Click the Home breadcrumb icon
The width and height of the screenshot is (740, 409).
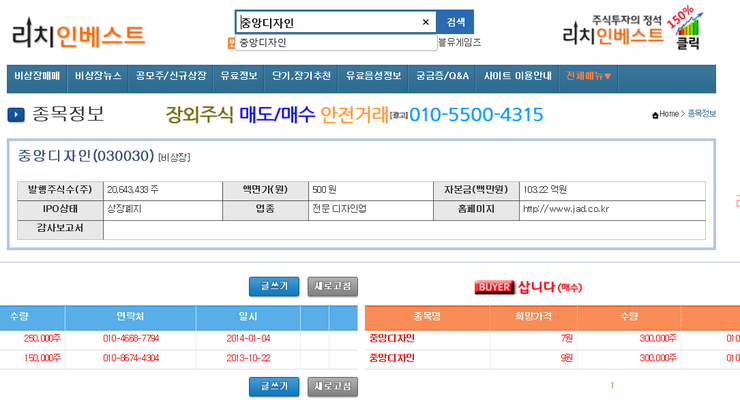(x=655, y=115)
